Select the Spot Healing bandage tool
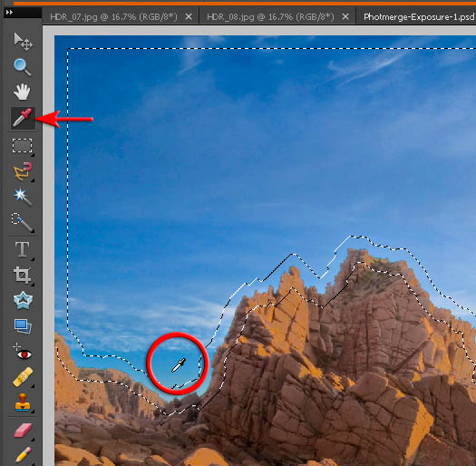Viewport: 476px width, 466px height. [x=23, y=377]
